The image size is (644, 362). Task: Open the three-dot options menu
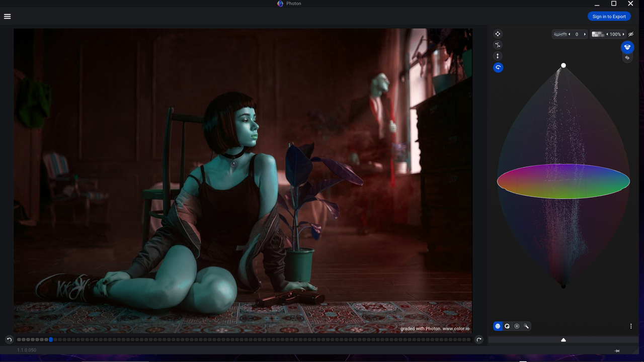tap(631, 326)
